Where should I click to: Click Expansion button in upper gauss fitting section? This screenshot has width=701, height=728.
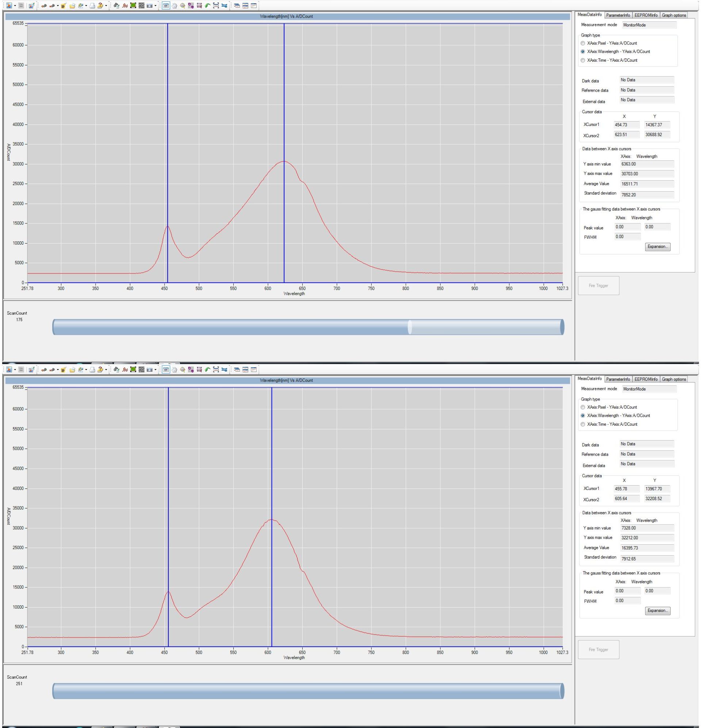(x=658, y=247)
